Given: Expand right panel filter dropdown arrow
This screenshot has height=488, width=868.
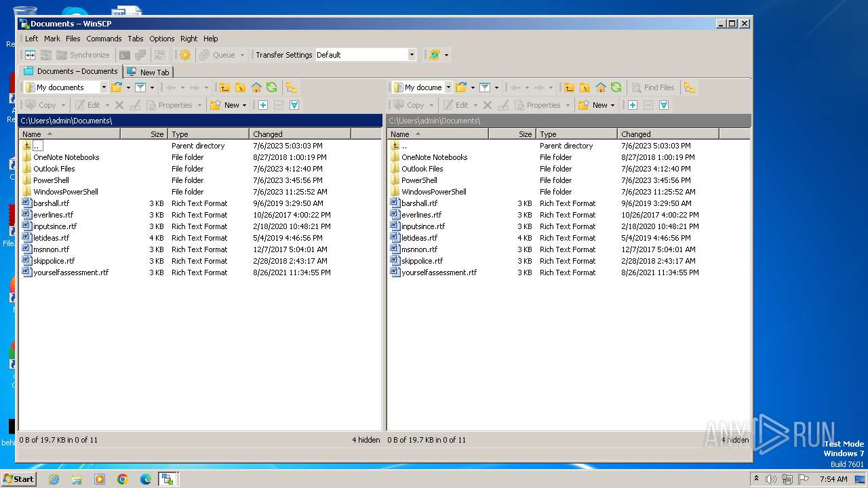Looking at the screenshot, I should tap(496, 87).
